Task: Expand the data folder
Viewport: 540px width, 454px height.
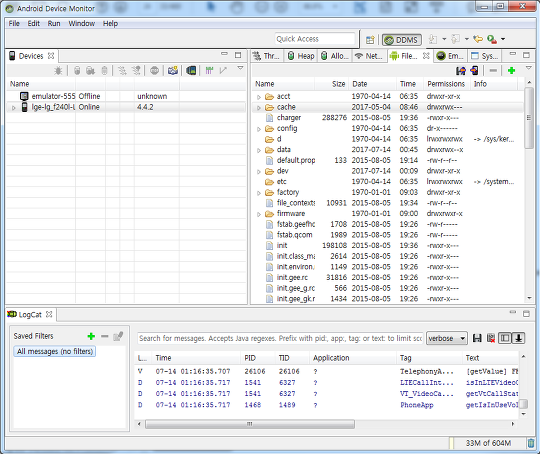Action: pos(259,151)
